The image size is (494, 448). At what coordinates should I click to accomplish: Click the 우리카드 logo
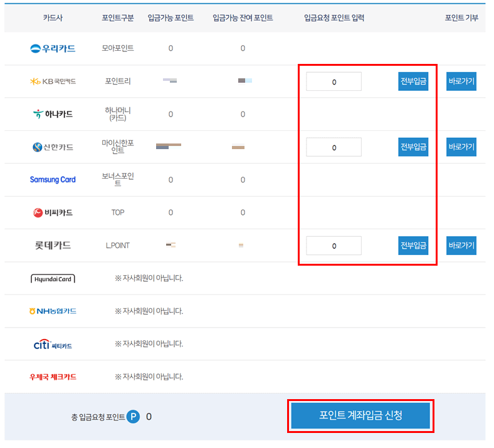tap(53, 48)
